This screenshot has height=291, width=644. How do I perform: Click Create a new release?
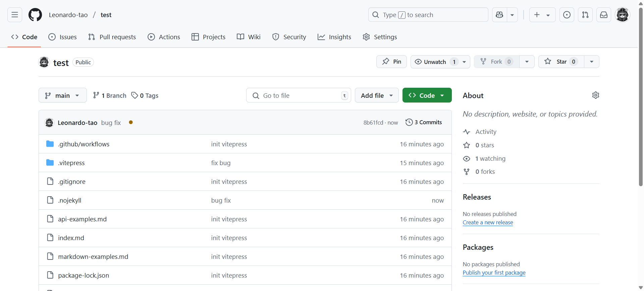tap(488, 222)
